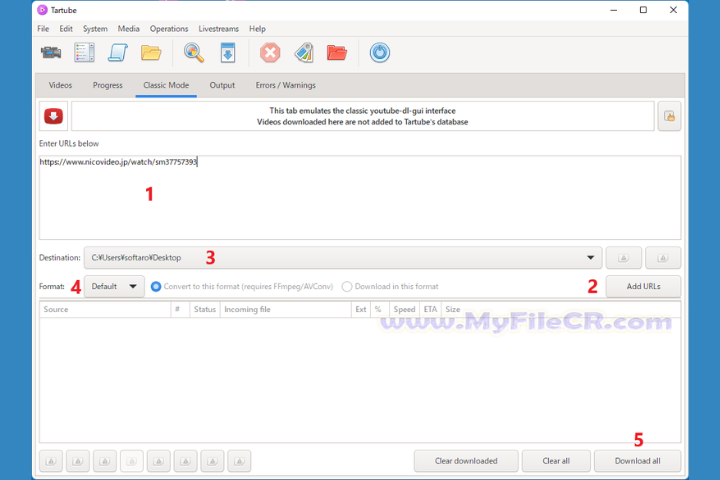This screenshot has width=720, height=480.
Task: Click the 'This tab emulates the classic youtube-dl-gui' text
Action: (x=362, y=111)
